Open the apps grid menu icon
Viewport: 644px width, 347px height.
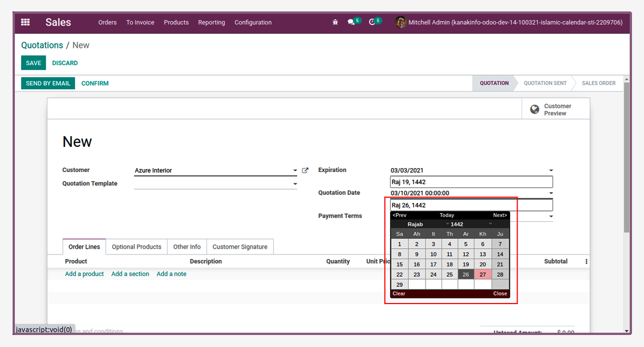pyautogui.click(x=26, y=22)
